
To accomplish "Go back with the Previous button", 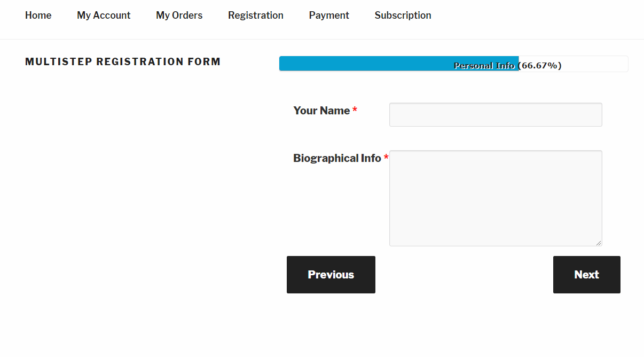I will click(x=331, y=275).
